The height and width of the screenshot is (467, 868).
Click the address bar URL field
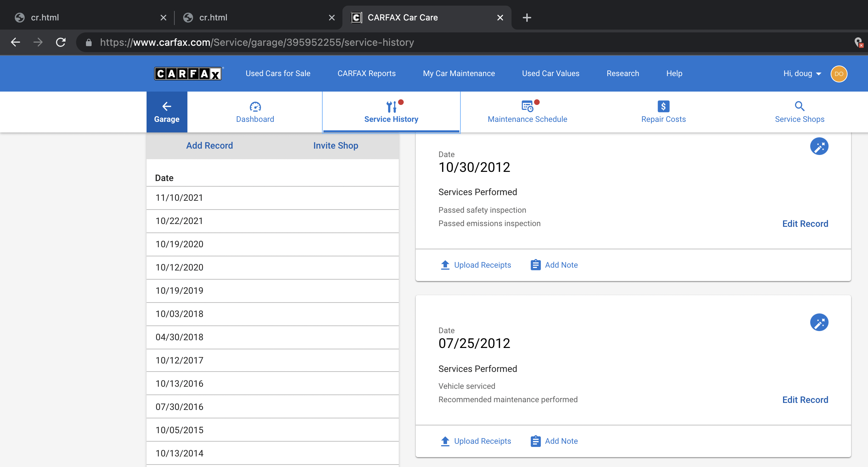point(458,43)
